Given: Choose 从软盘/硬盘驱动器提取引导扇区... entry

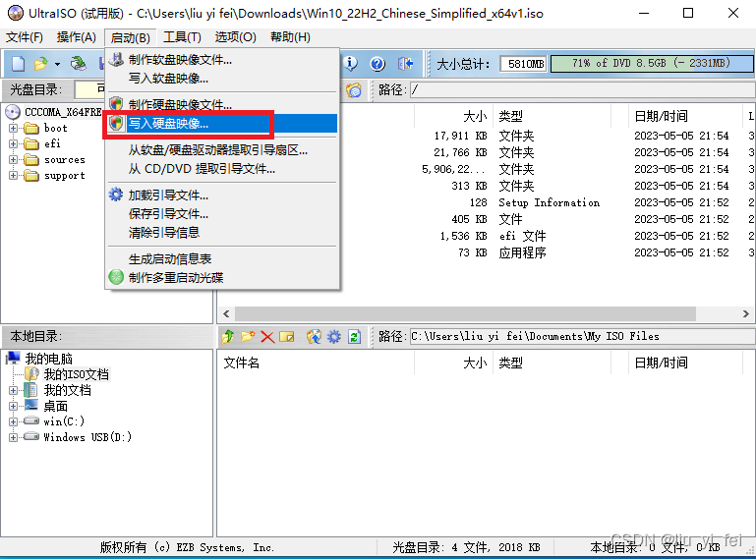Looking at the screenshot, I should click(x=222, y=150).
